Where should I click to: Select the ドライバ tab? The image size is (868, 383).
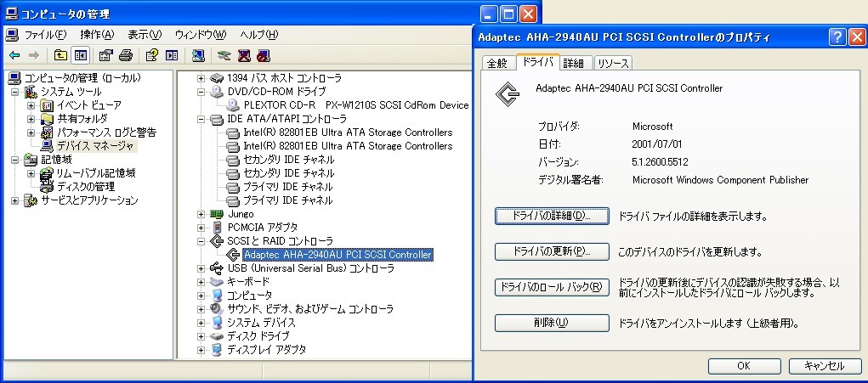tap(537, 62)
